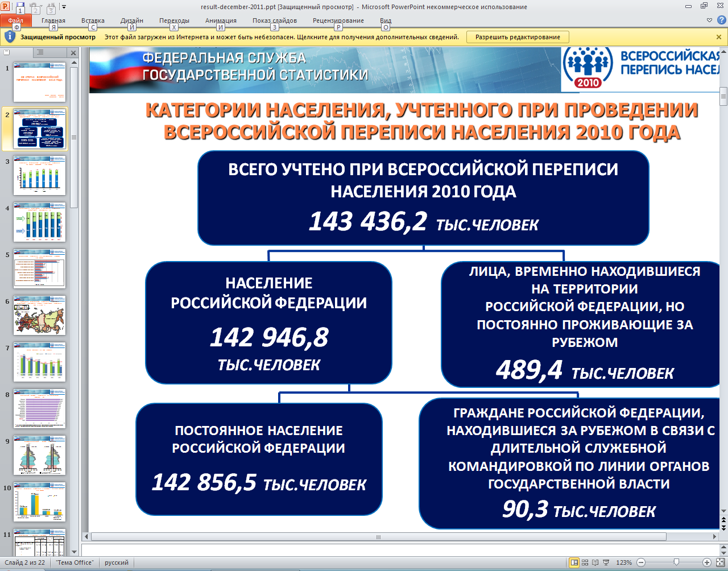Screen dimensions: 728x571
Task: Select the 143 436,2 total count box
Action: [423, 198]
